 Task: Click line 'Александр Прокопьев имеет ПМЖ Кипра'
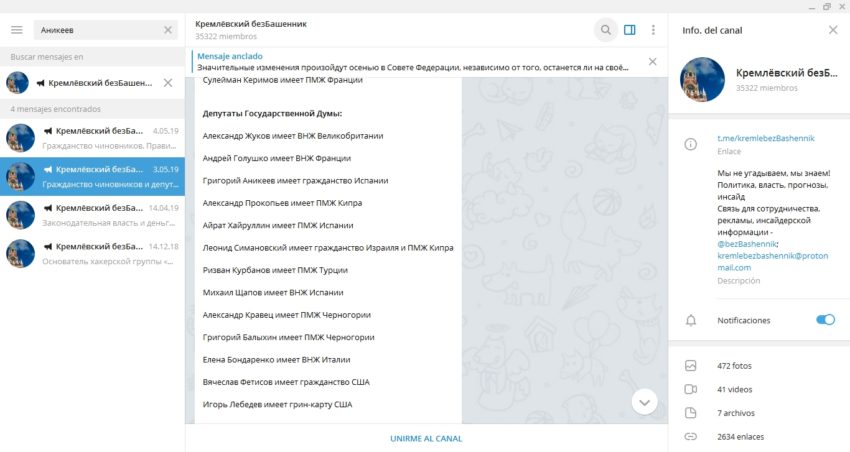282,203
